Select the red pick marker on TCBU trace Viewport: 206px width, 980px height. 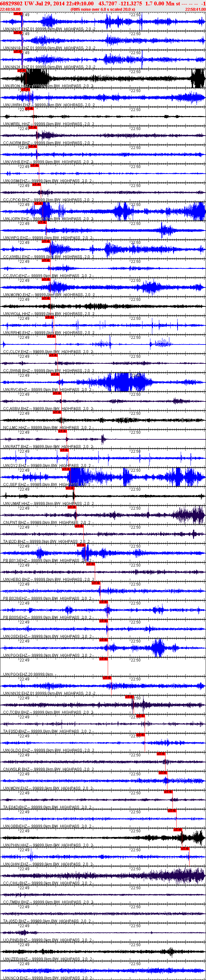(x=129, y=697)
